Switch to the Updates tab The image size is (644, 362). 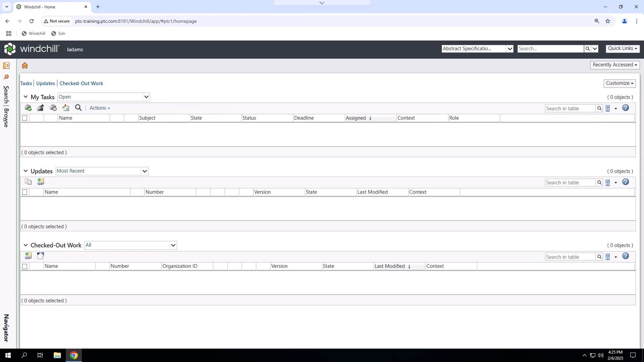click(45, 83)
